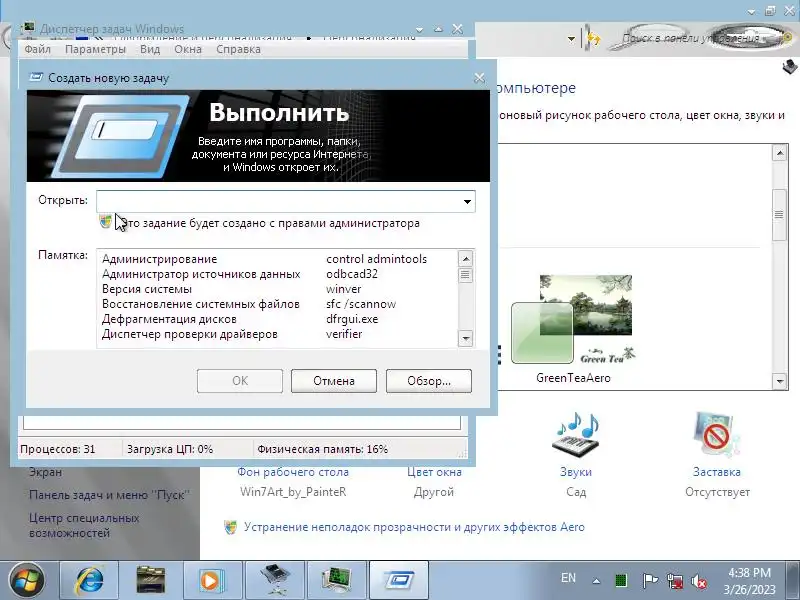Open address bar history dropdown in Control Panel

tap(571, 39)
